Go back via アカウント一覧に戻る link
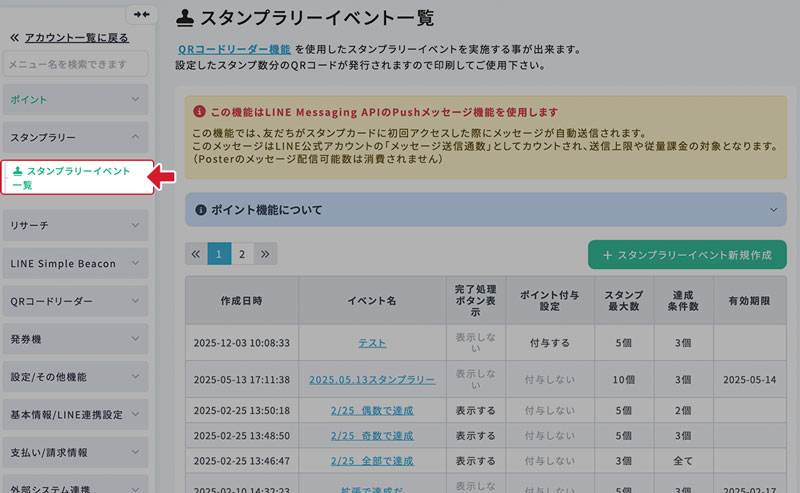The height and width of the screenshot is (493, 800). coord(76,37)
